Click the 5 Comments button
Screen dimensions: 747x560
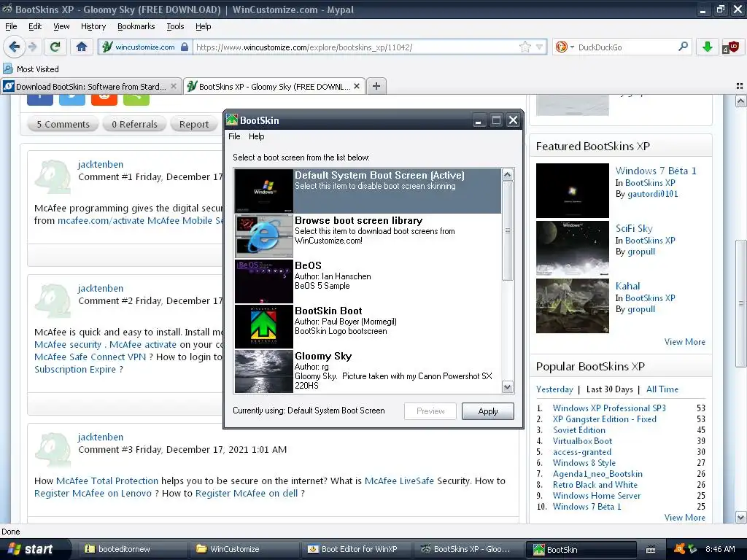point(63,124)
